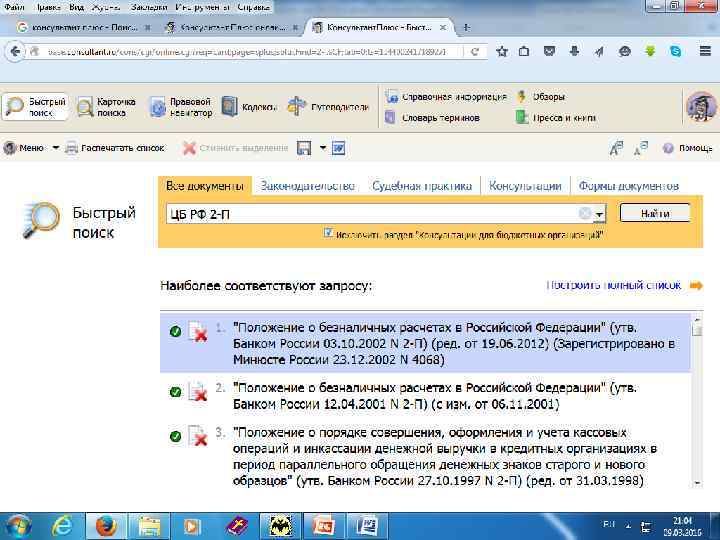Open Путеводители section
The width and height of the screenshot is (720, 540).
(328, 107)
